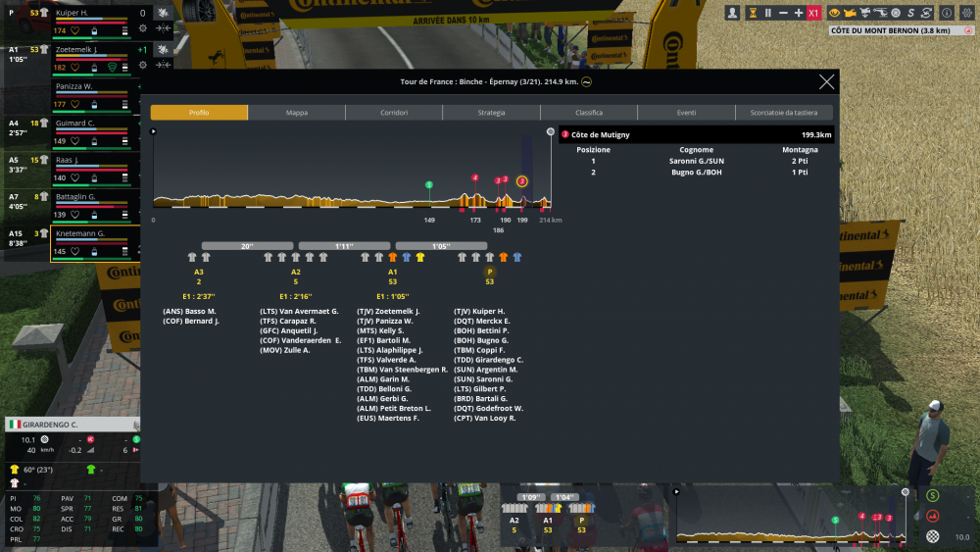Select rider (ANS) Basso M.
Viewport: 980px width, 552px height.
click(189, 312)
